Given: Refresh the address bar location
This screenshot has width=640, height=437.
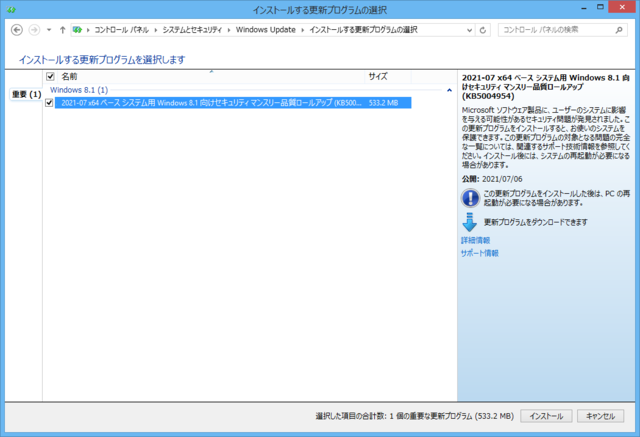Looking at the screenshot, I should (x=483, y=30).
